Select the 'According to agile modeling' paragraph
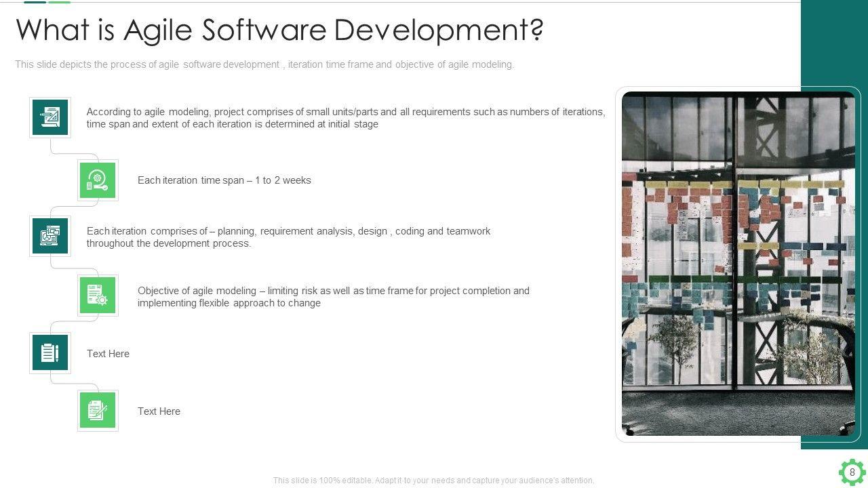This screenshot has height=488, width=868. click(x=345, y=118)
